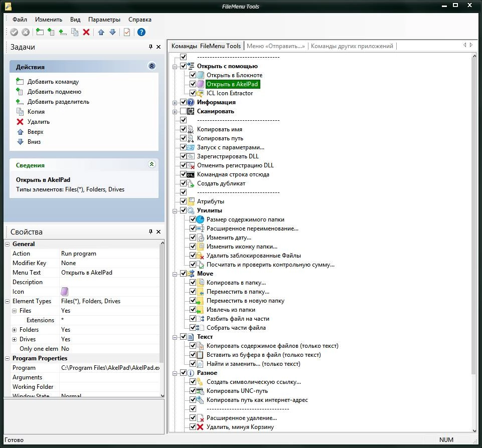Click the Add separator toolbar icon
The height and width of the screenshot is (448, 482).
point(62,32)
